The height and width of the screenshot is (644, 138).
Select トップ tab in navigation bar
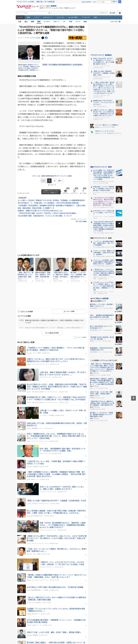tap(20, 17)
